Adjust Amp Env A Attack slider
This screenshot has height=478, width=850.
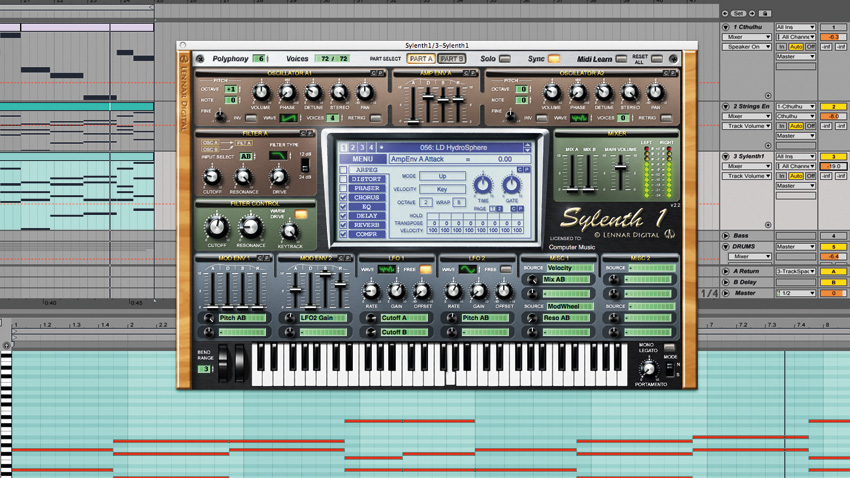click(x=413, y=121)
